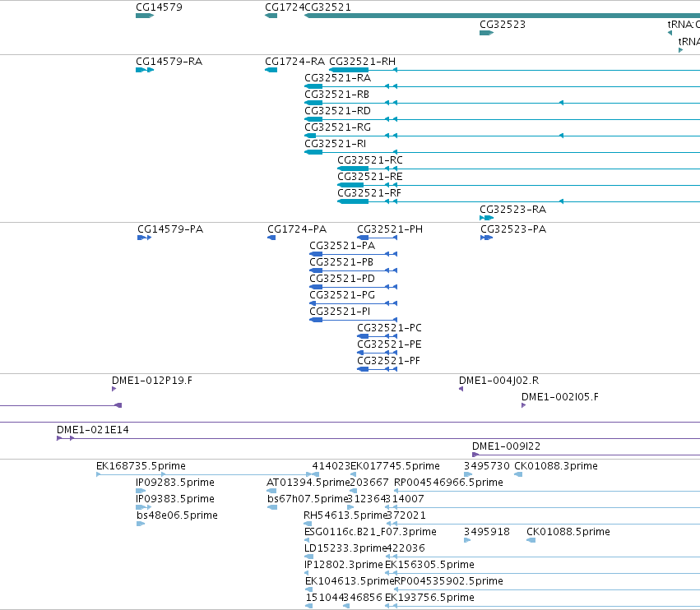The height and width of the screenshot is (610, 700).
Task: Click the DME1-012P19.F clone label
Action: coord(152,381)
